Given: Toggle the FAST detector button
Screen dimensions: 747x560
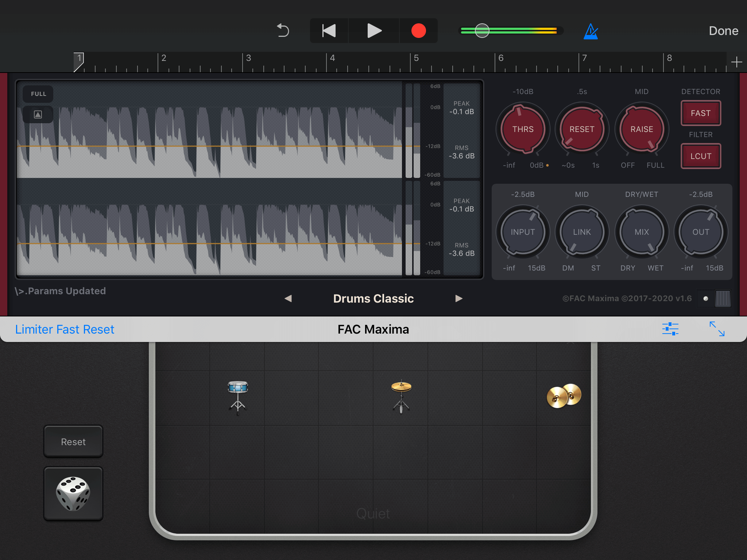Looking at the screenshot, I should [x=701, y=113].
